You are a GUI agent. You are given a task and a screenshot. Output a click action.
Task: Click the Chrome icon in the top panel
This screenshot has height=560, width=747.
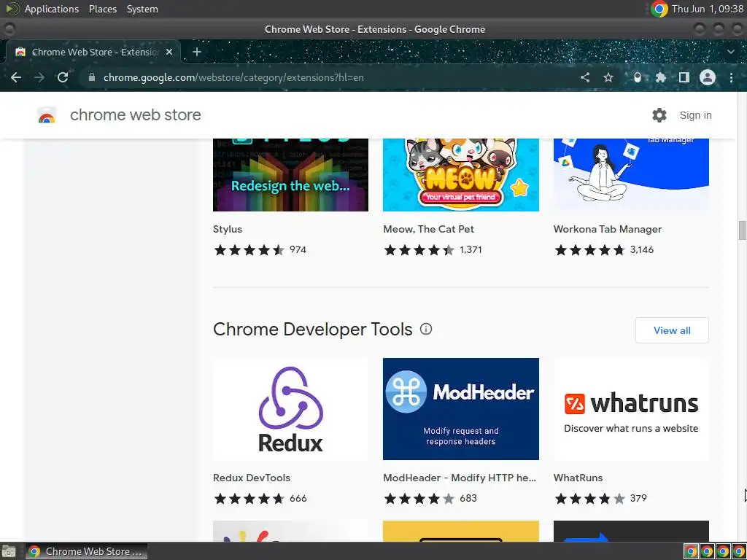659,9
